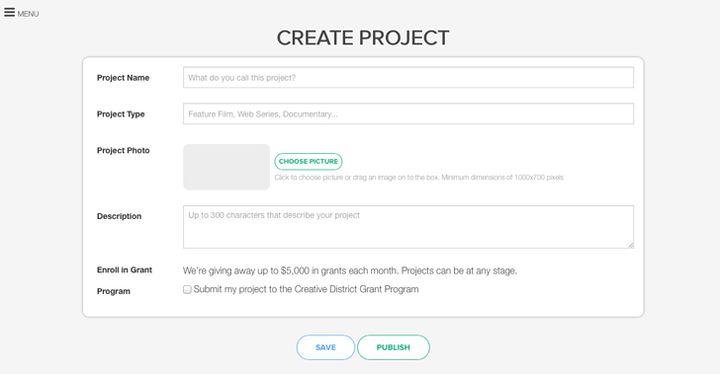Focus the Project Name input field

[408, 77]
